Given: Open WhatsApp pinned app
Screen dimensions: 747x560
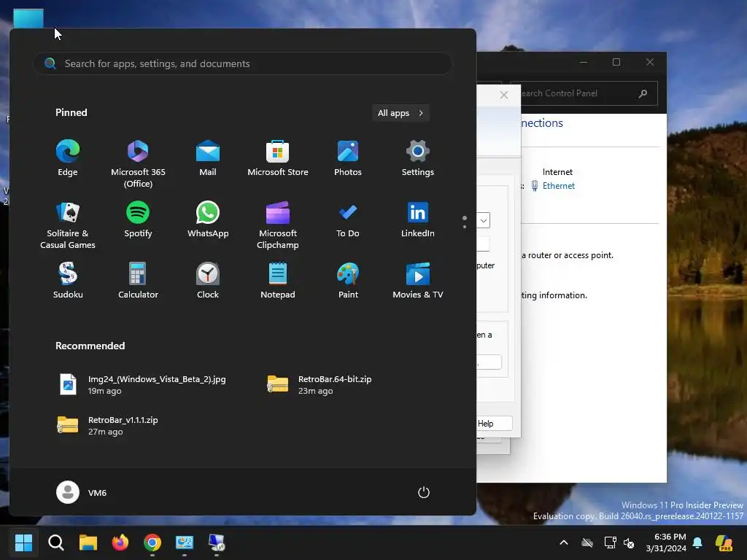Looking at the screenshot, I should (208, 220).
